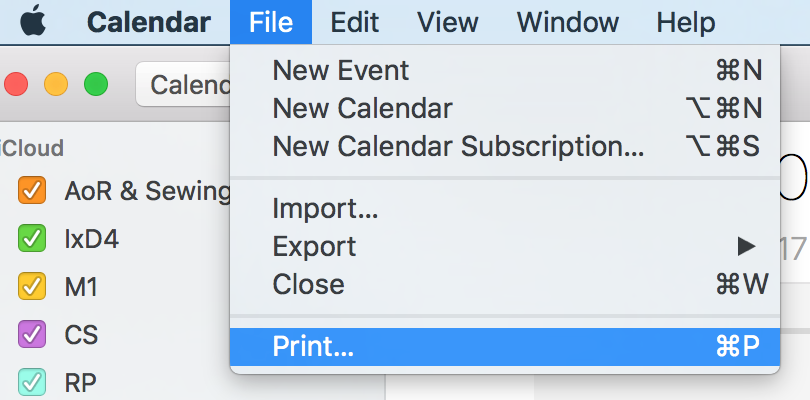
Task: Click the Calendar app menu
Action: [x=149, y=21]
